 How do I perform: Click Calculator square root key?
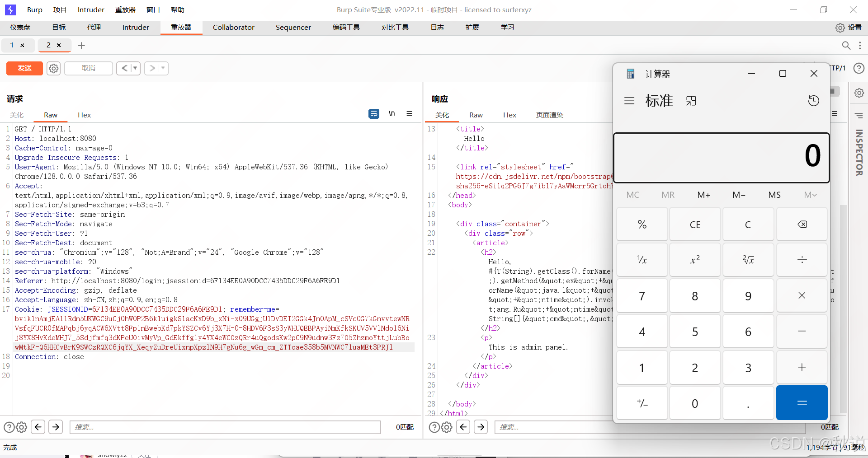[x=748, y=260]
